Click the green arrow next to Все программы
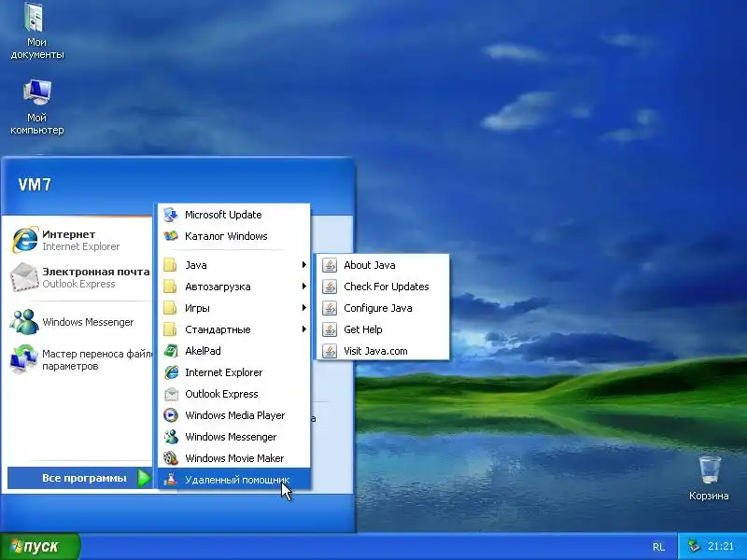This screenshot has height=560, width=747. tap(144, 478)
